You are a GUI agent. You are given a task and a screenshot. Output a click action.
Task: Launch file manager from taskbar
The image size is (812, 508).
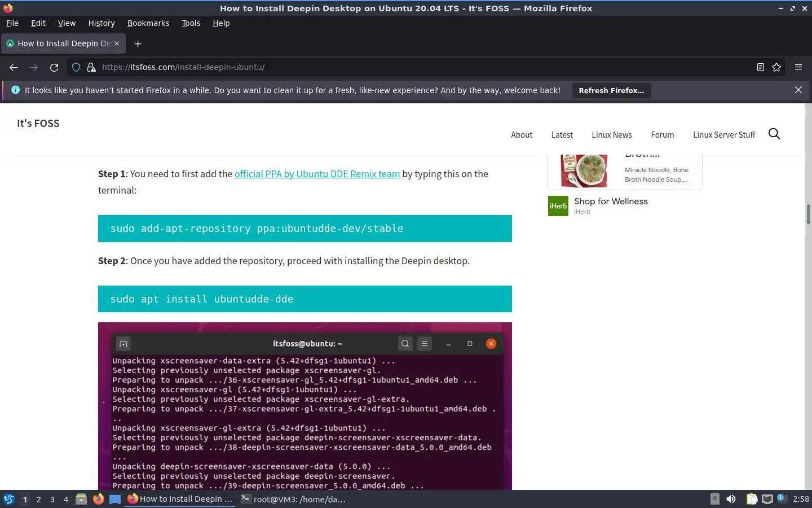(81, 499)
